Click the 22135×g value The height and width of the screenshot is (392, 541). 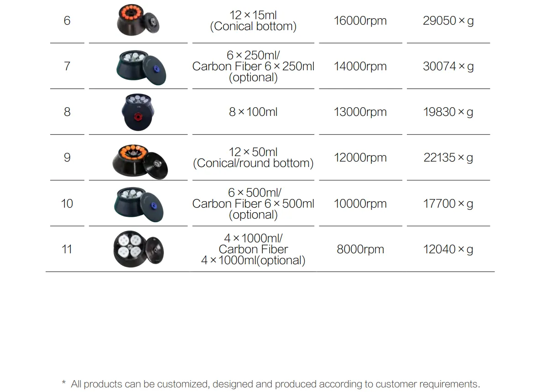point(448,158)
